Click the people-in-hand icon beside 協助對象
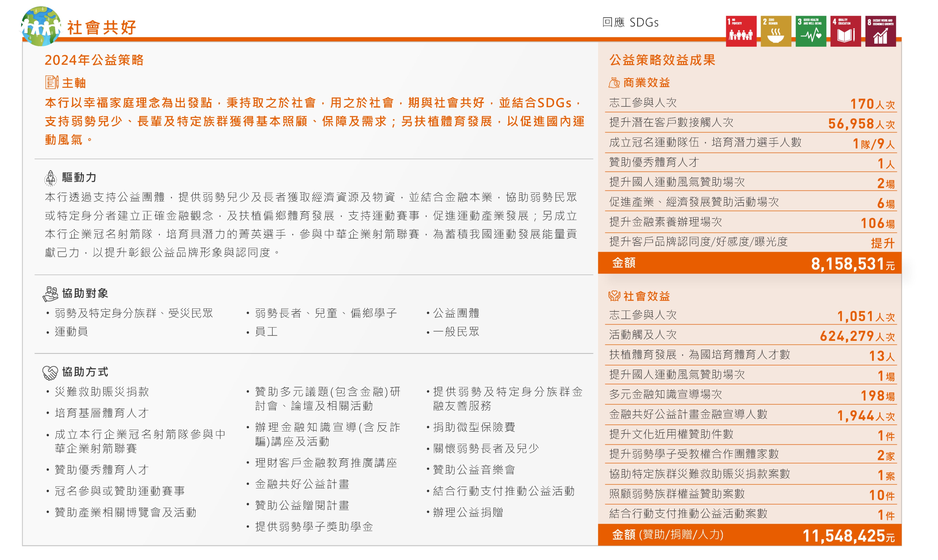Viewport: 938px width, 560px height. pyautogui.click(x=51, y=294)
